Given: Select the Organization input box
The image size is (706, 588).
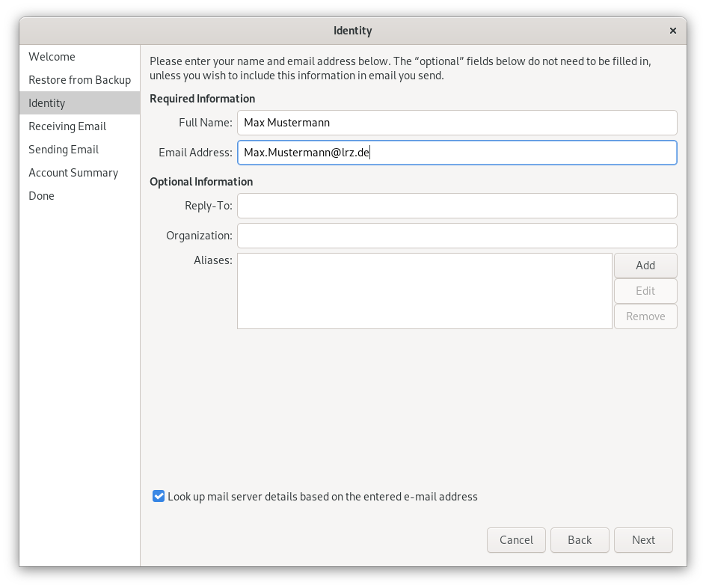Looking at the screenshot, I should (x=456, y=236).
